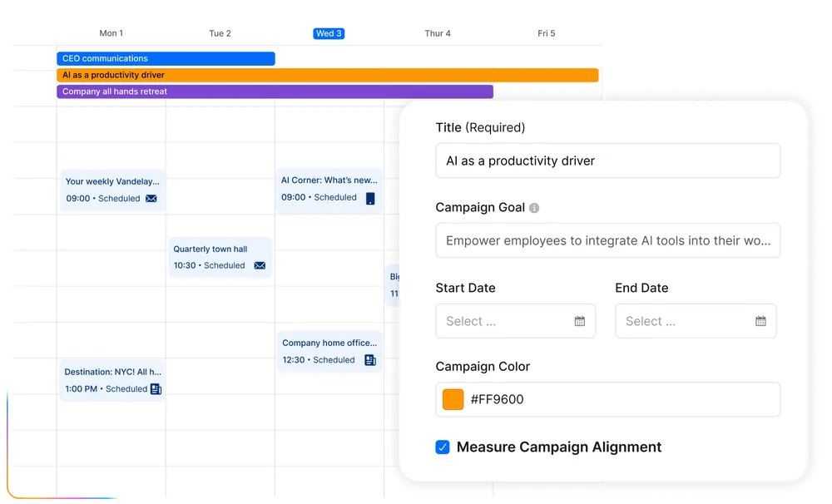The image size is (832, 504).
Task: Select the Wed 3 day tab
Action: point(329,33)
